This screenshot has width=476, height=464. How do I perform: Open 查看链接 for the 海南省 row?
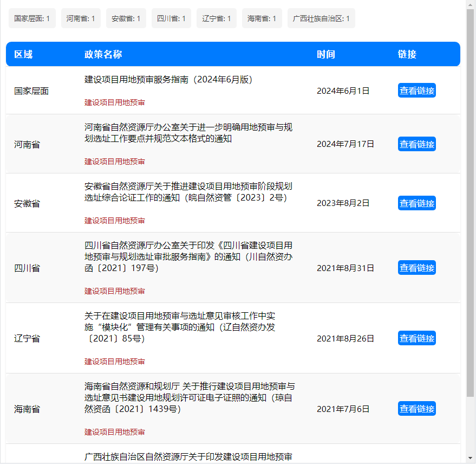pos(417,409)
